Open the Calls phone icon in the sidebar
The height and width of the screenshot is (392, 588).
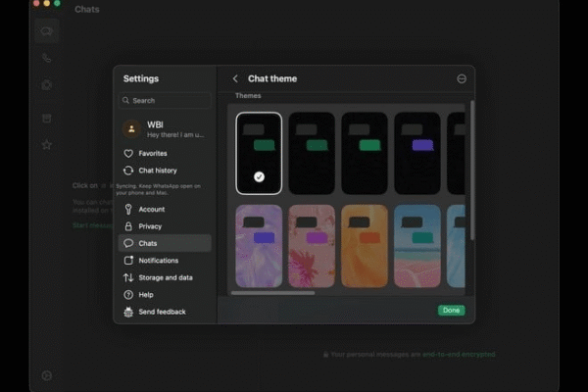46,58
